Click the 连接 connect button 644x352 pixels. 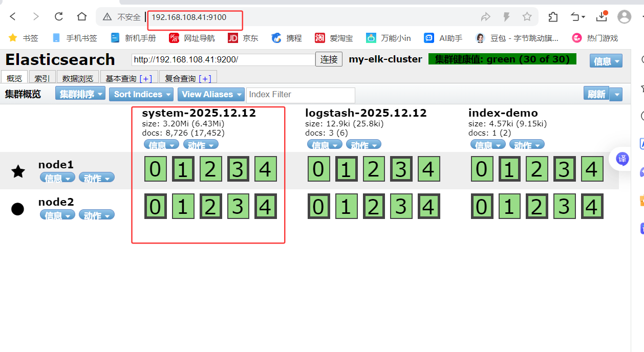[329, 59]
